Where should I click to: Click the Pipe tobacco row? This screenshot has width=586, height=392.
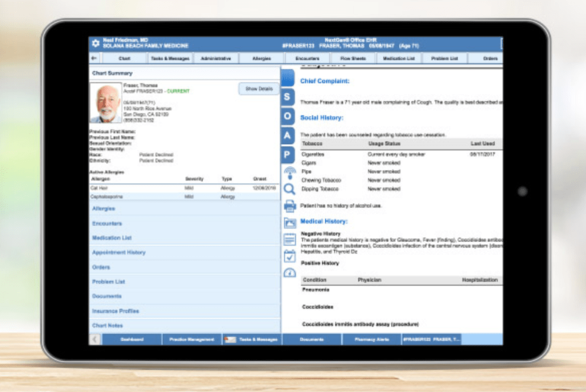[401, 172]
